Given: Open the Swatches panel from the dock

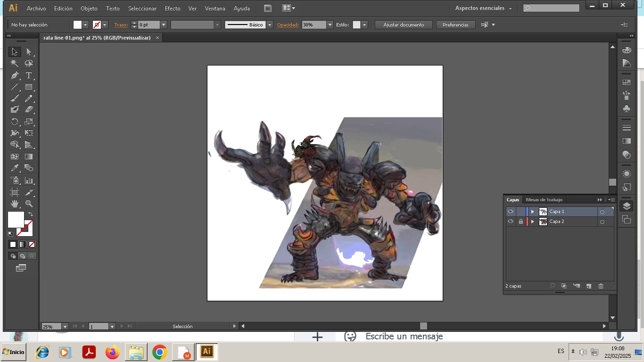Looking at the screenshot, I should 627,82.
